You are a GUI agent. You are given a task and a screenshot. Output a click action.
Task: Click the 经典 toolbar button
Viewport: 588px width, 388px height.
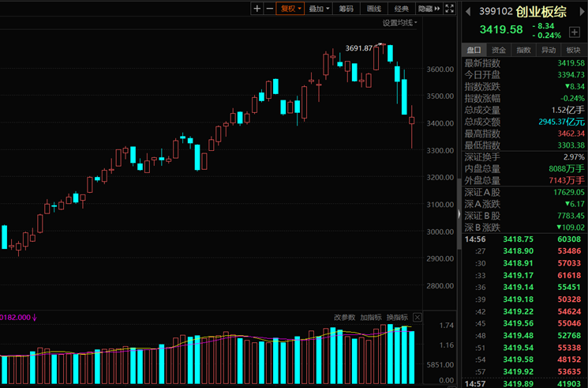tap(402, 8)
